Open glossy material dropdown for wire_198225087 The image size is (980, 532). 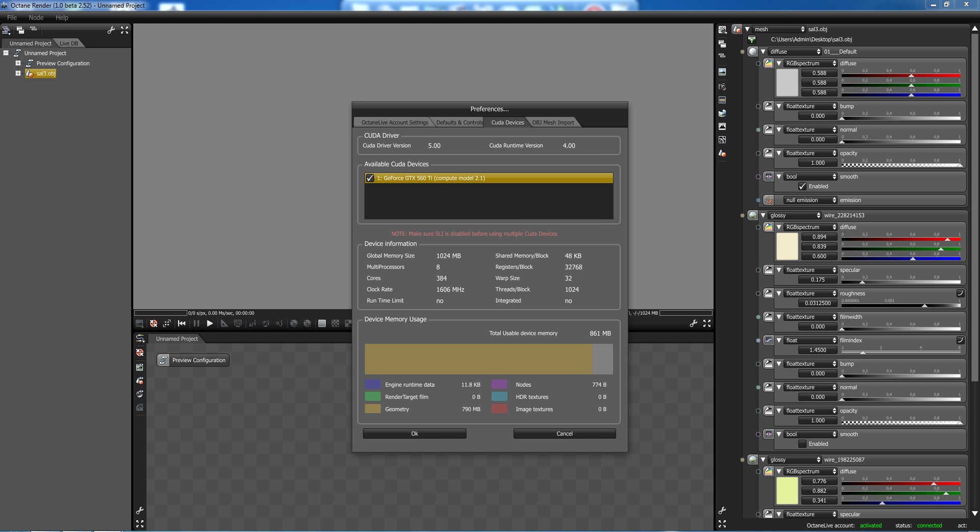(x=795, y=460)
